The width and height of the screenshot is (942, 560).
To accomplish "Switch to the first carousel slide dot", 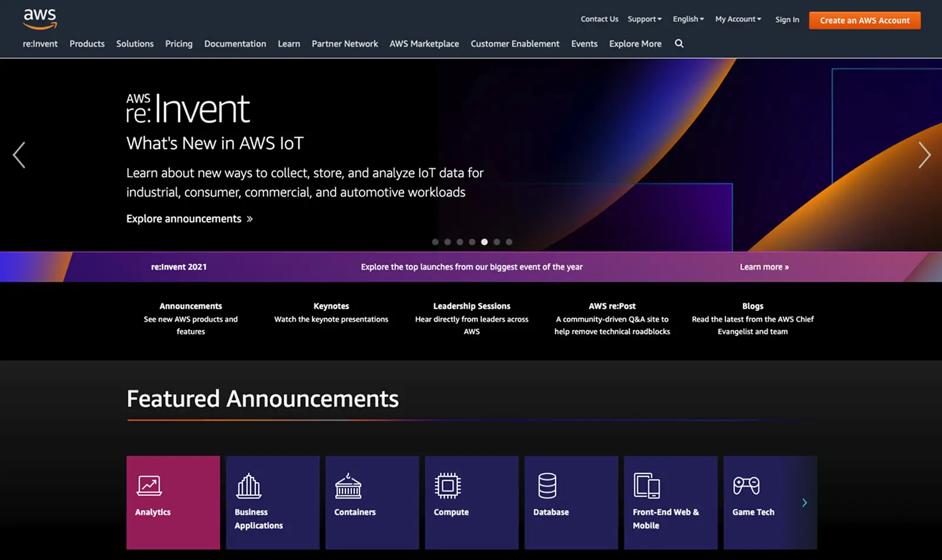I will [x=435, y=242].
